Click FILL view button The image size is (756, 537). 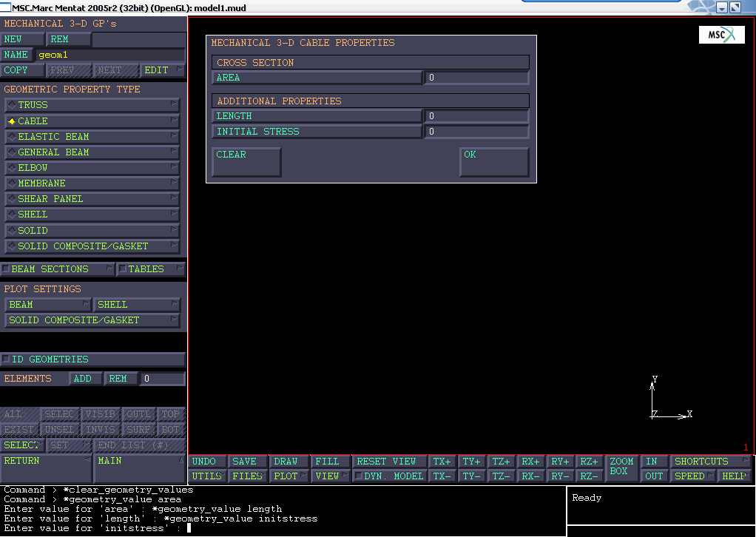point(330,462)
